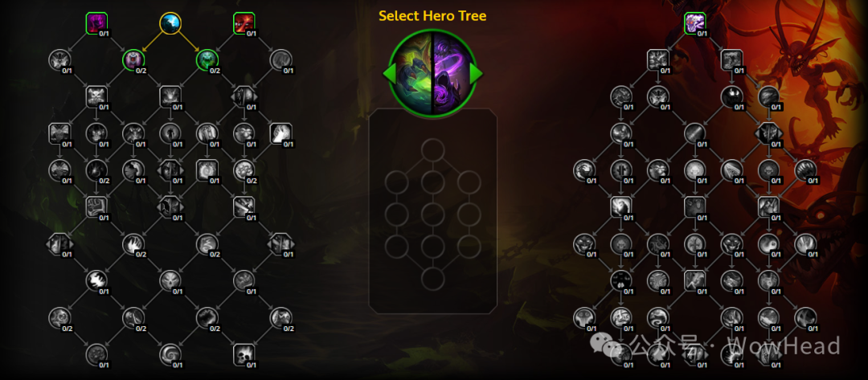The image size is (868, 380).
Task: Cycle hero tree with left green arrow
Action: point(389,73)
